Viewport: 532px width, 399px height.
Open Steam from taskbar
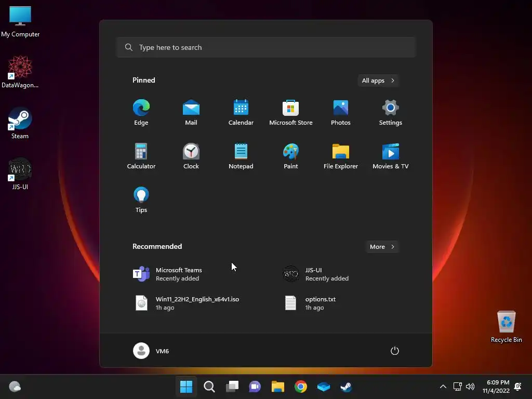tap(346, 387)
